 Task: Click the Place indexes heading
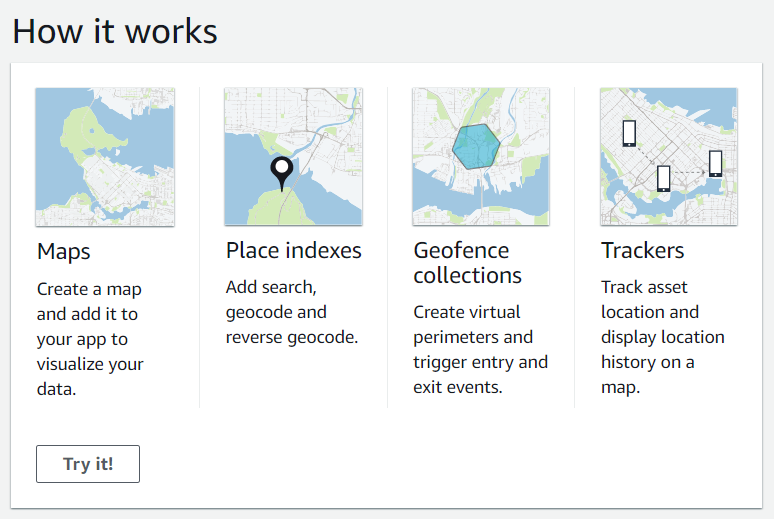coord(294,250)
